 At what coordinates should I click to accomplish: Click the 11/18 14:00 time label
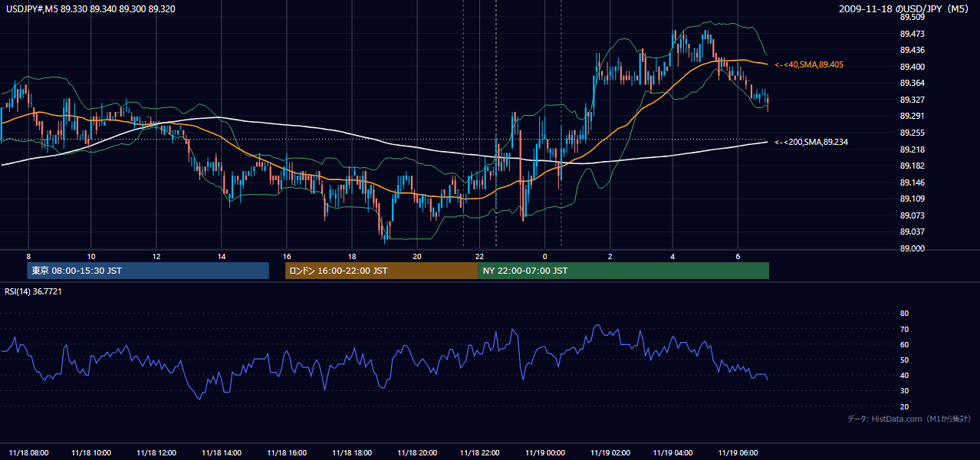222,453
